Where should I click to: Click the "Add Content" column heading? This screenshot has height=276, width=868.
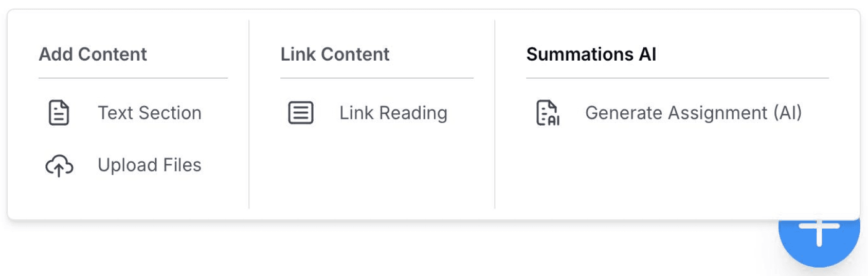pyautogui.click(x=93, y=54)
